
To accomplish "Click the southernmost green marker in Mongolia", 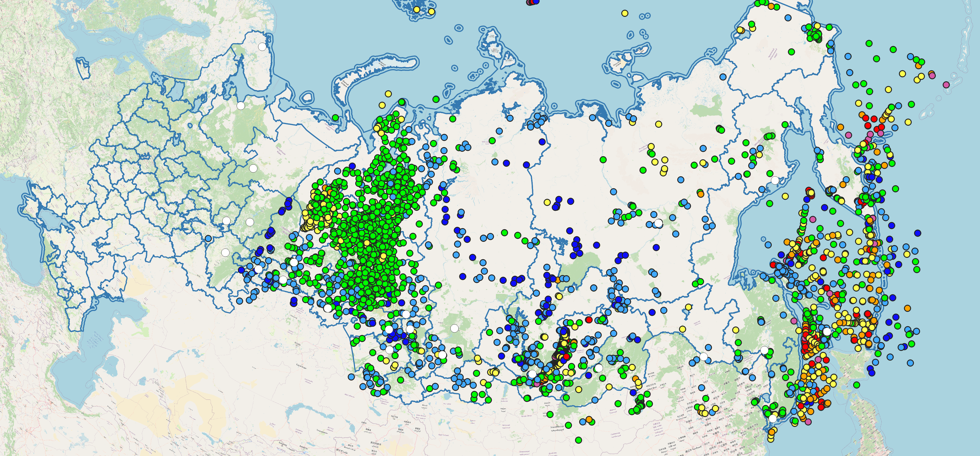I will tap(579, 440).
